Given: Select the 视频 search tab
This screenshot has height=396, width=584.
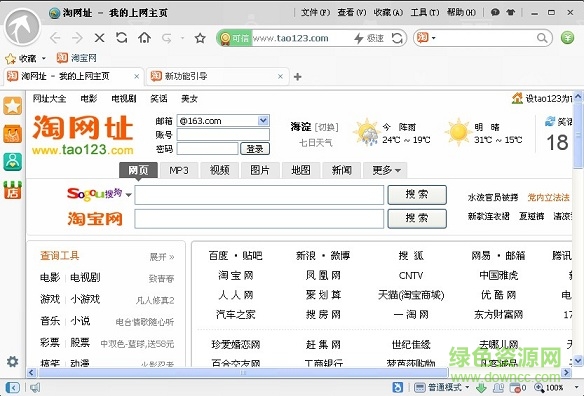Looking at the screenshot, I should (x=219, y=170).
